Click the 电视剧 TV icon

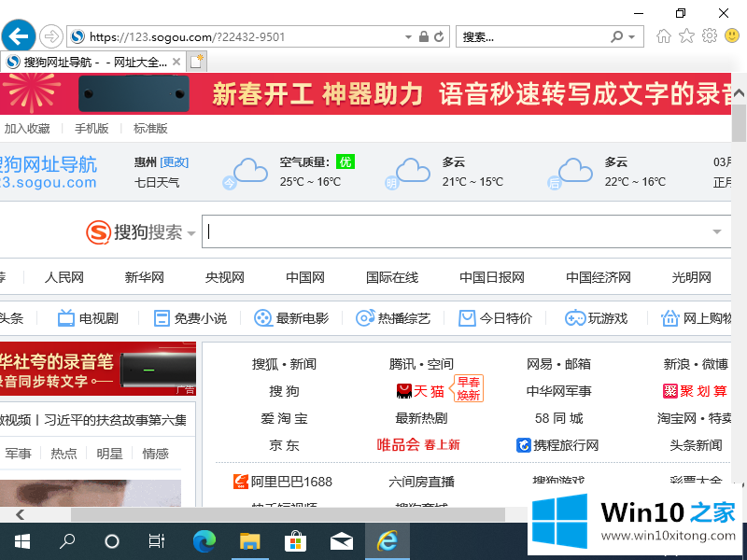pyautogui.click(x=66, y=318)
